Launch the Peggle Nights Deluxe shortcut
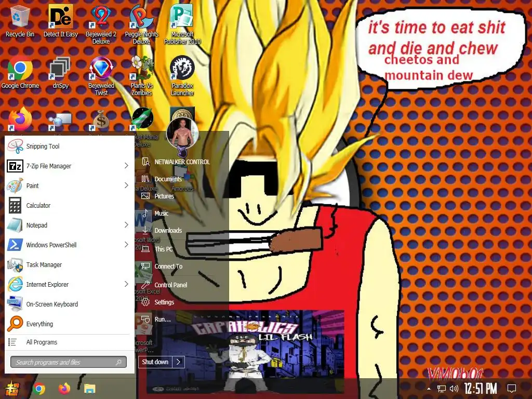The image size is (532, 399). tap(141, 24)
